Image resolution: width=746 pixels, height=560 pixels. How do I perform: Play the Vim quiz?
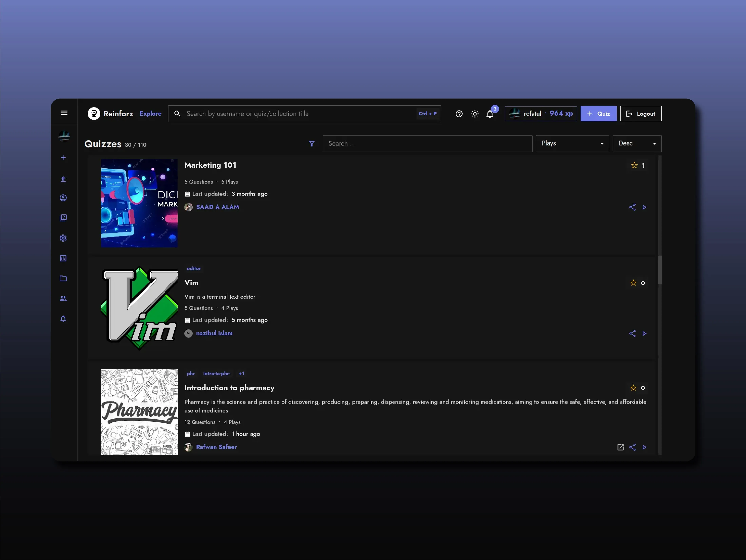pyautogui.click(x=644, y=334)
